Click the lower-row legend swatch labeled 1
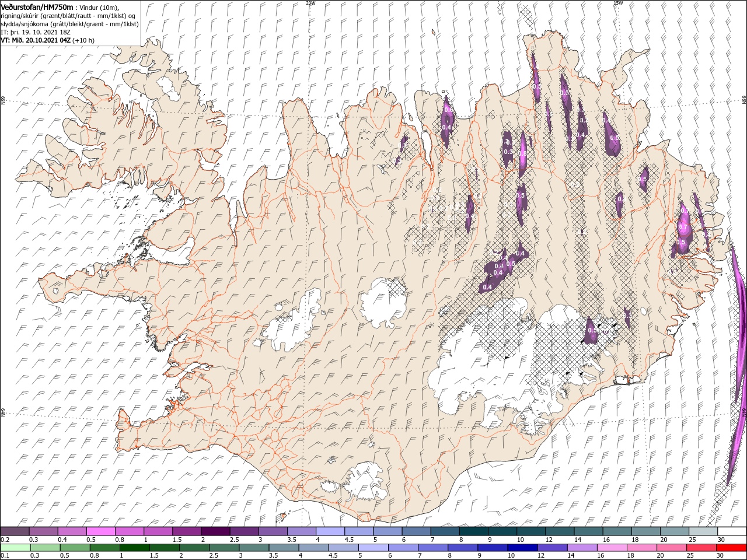Image resolution: width=747 pixels, height=560 pixels. click(x=134, y=548)
